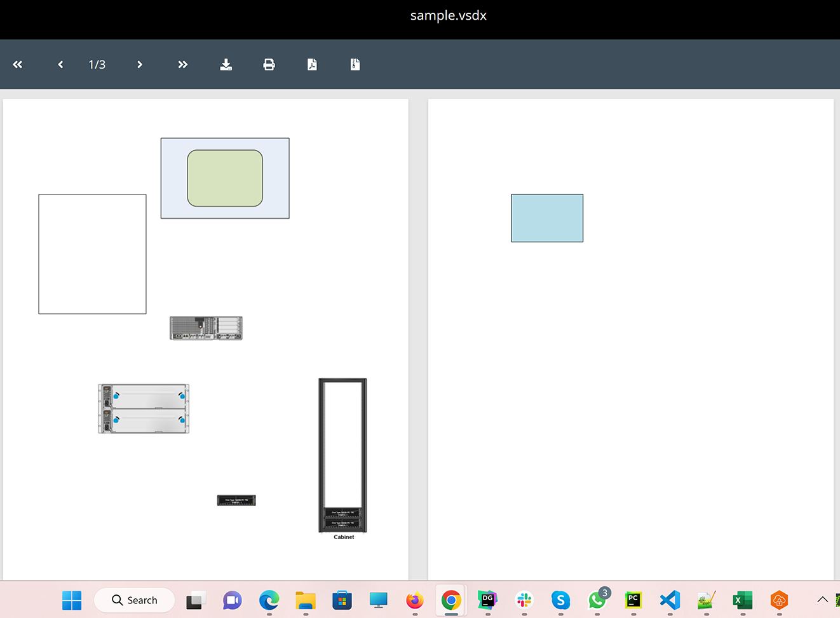Screen dimensions: 840x618
Task: Download the sample.vsdx file
Action: [226, 64]
